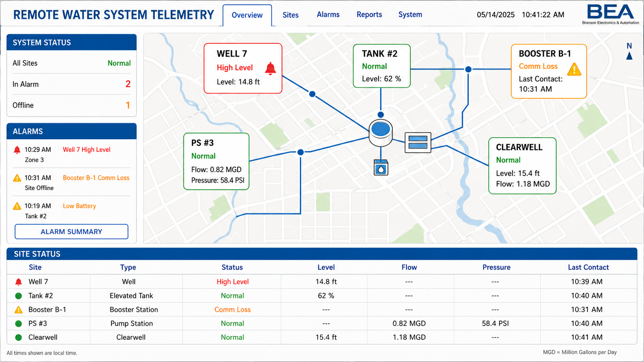This screenshot has width=644, height=362.
Task: Click pipeline junction node near Booster B-1 line
Action: 468,69
